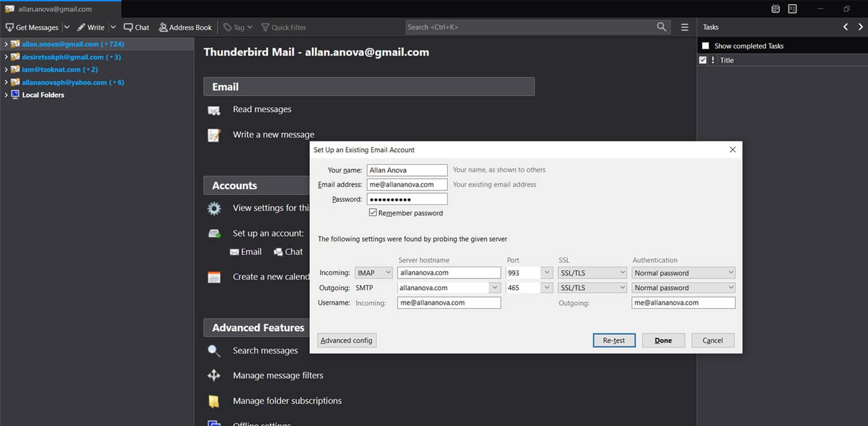The width and height of the screenshot is (868, 426).
Task: Click the Re-test button
Action: [x=614, y=340]
